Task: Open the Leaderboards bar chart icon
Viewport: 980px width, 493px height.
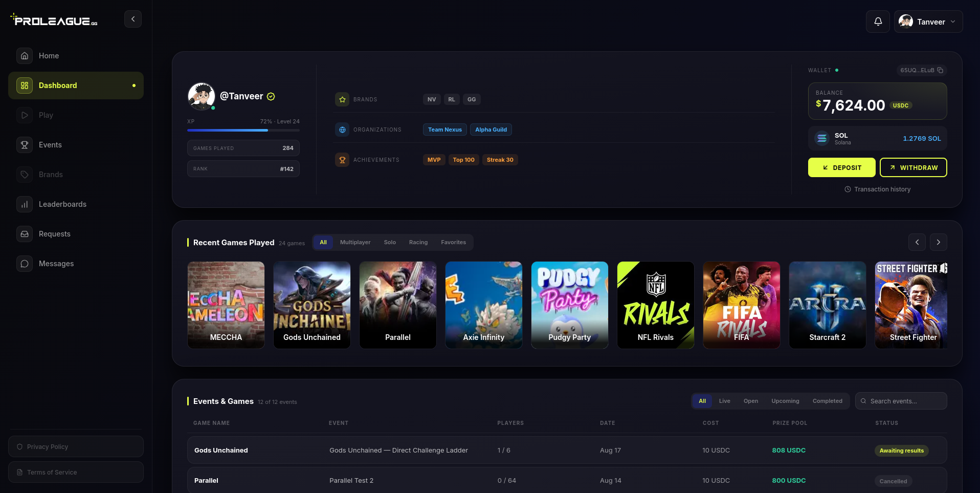Action: point(25,204)
